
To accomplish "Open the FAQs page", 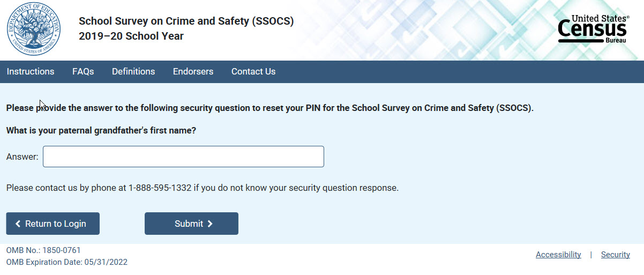I will pyautogui.click(x=83, y=72).
